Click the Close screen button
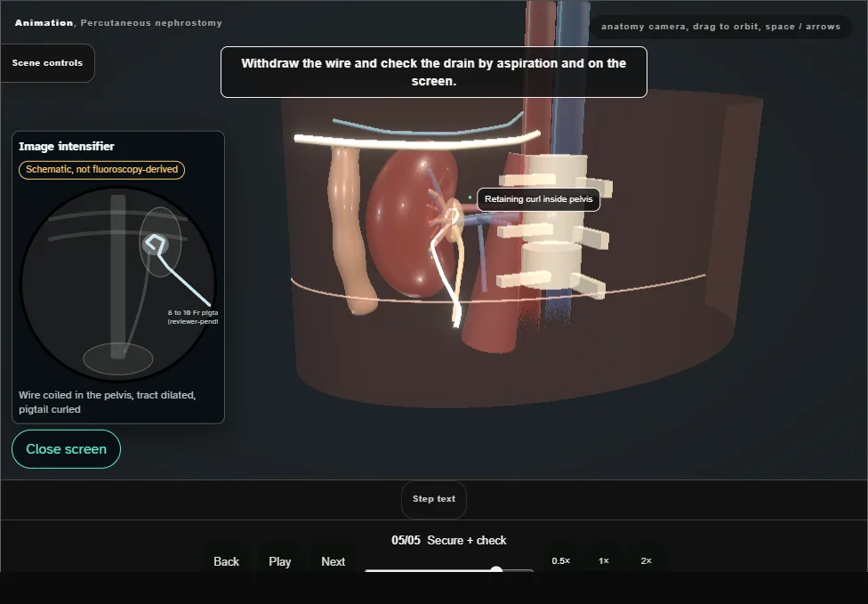The height and width of the screenshot is (604, 868). [66, 449]
